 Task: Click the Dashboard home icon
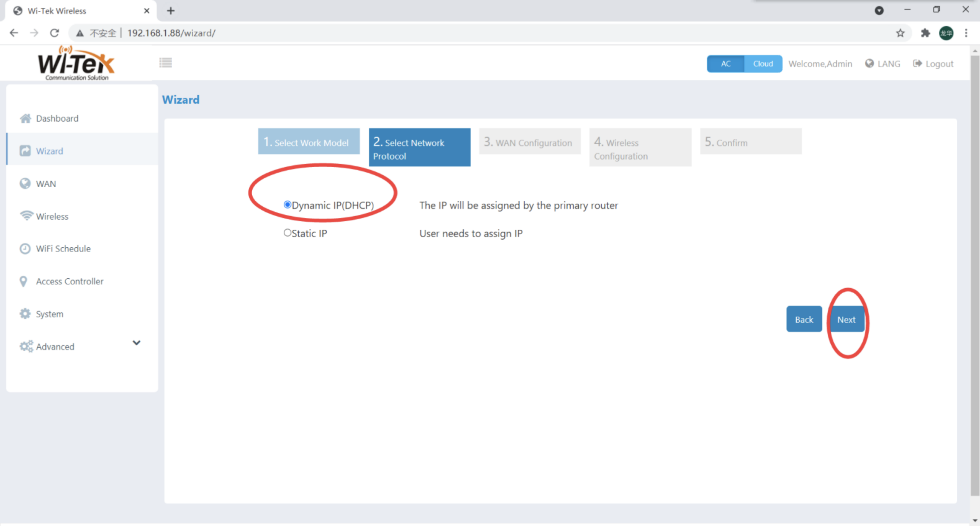point(25,118)
